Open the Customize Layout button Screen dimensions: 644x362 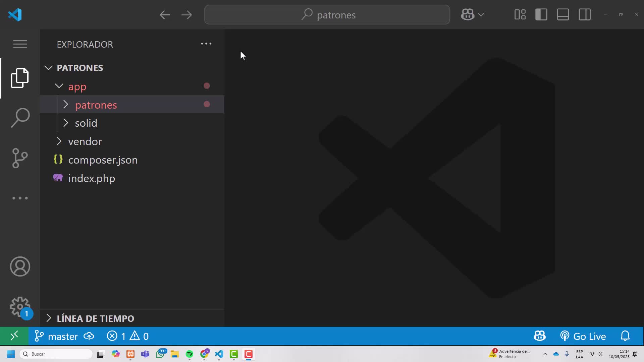tap(520, 15)
